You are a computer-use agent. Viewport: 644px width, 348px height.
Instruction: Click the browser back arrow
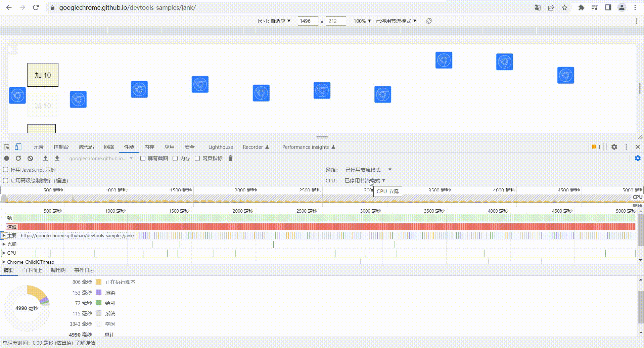click(x=9, y=7)
